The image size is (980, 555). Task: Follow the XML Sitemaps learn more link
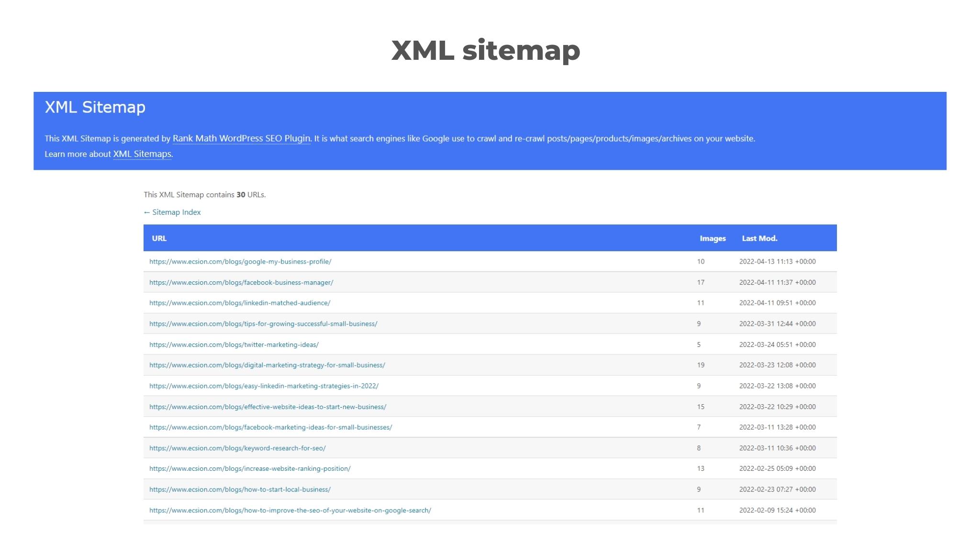[142, 154]
